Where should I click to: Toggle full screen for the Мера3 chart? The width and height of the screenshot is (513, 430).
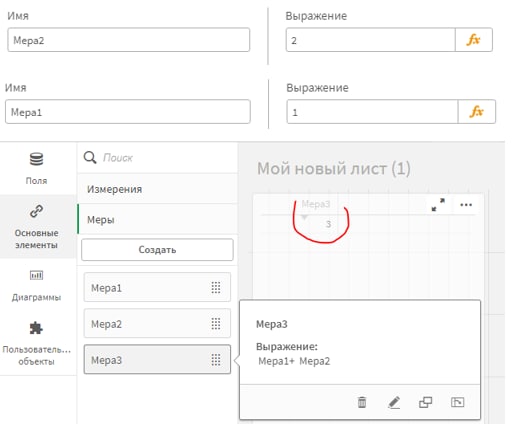pos(438,205)
